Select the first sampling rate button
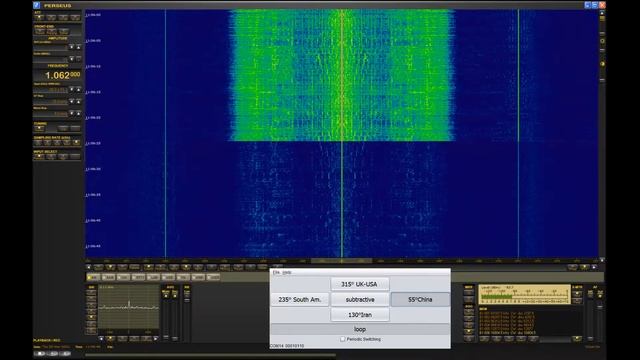Screen dimensions: 640x360 pos(38,142)
